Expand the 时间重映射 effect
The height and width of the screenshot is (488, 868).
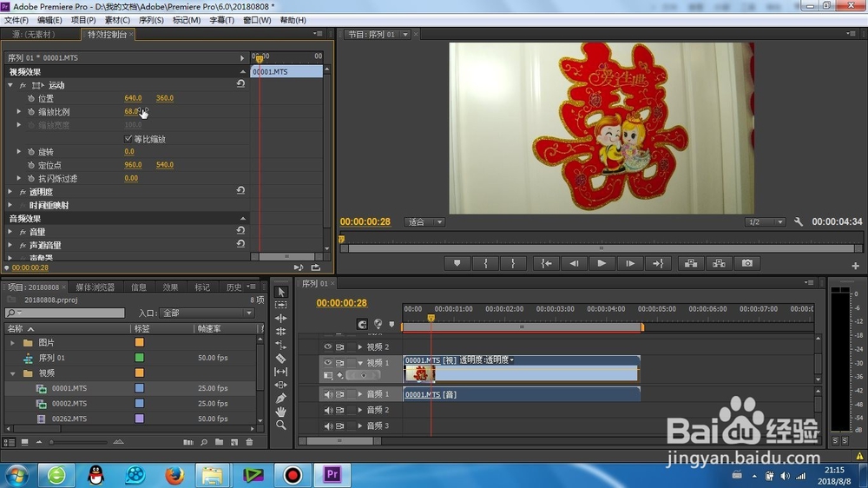point(10,205)
